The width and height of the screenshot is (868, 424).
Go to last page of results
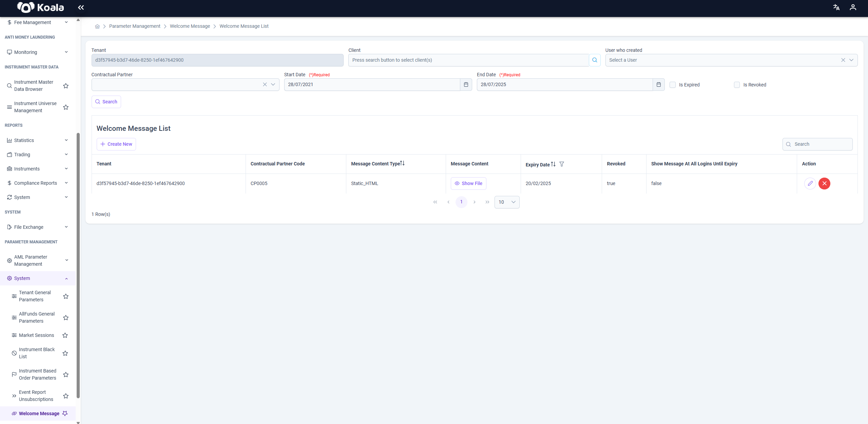tap(487, 202)
